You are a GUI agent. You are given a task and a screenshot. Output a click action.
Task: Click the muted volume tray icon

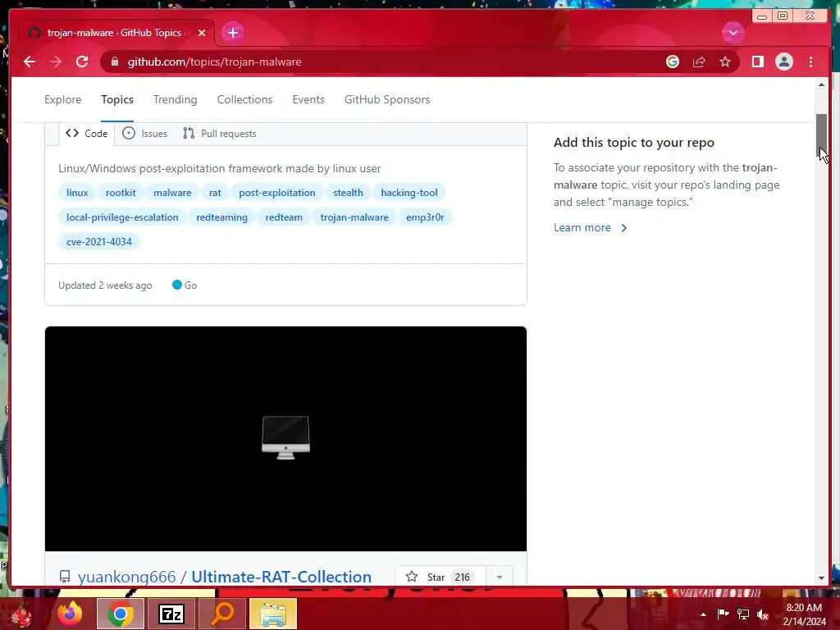tap(763, 614)
